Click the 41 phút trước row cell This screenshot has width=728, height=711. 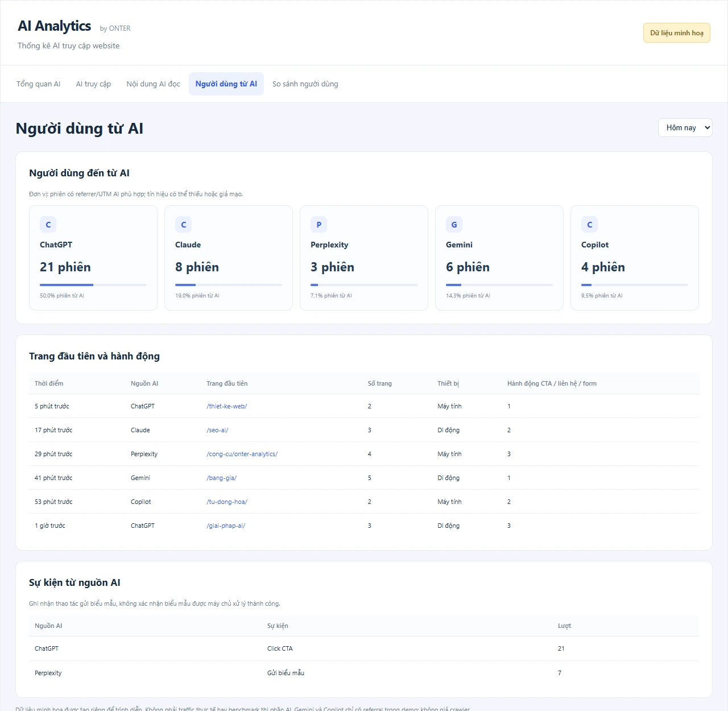(53, 478)
